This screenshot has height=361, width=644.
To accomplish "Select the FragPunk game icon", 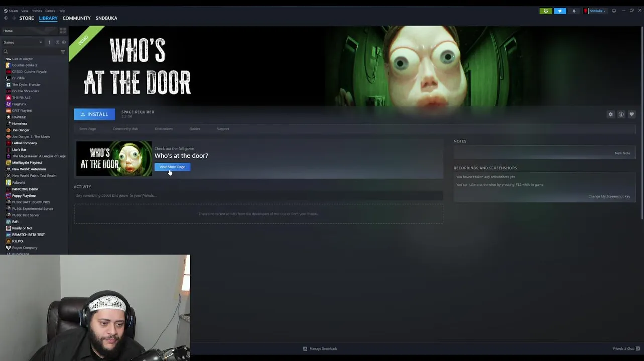I will 8,104.
